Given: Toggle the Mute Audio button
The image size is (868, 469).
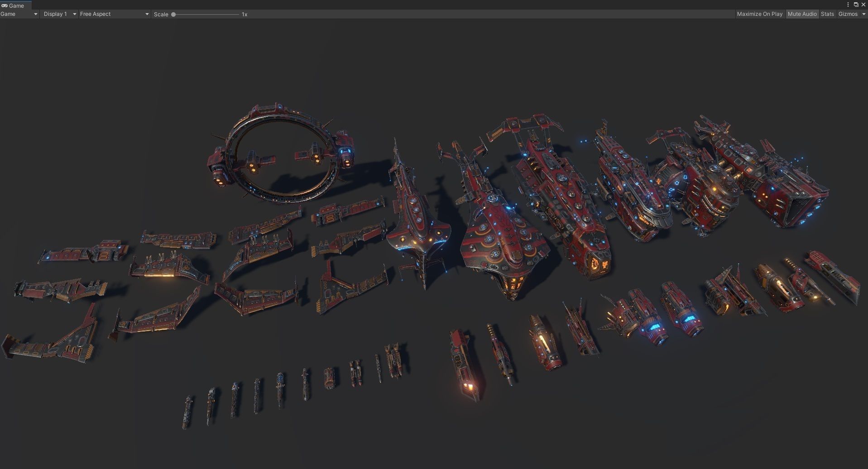Looking at the screenshot, I should pos(802,14).
